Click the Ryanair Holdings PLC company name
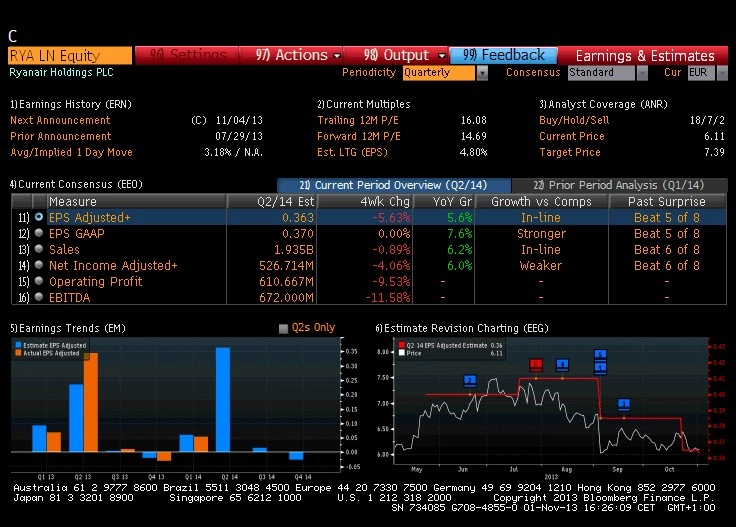 (x=61, y=72)
